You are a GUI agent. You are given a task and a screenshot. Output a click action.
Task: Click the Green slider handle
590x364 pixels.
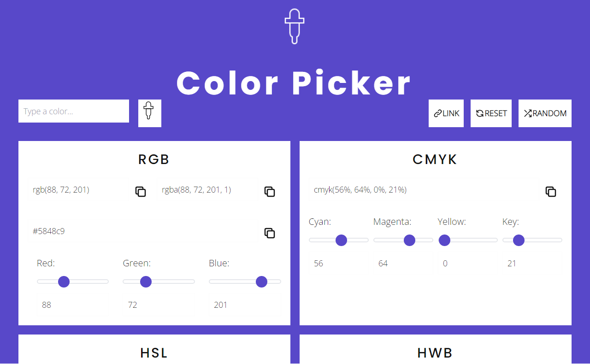point(146,282)
